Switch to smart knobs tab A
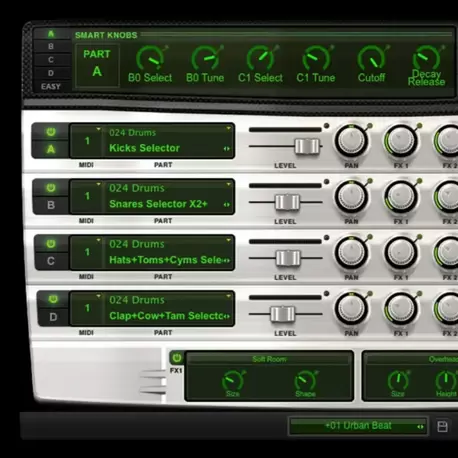The width and height of the screenshot is (458, 458). 51,34
